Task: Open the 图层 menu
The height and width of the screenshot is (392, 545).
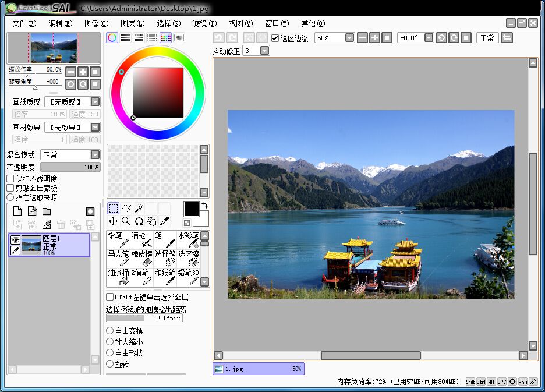Action: pyautogui.click(x=132, y=23)
